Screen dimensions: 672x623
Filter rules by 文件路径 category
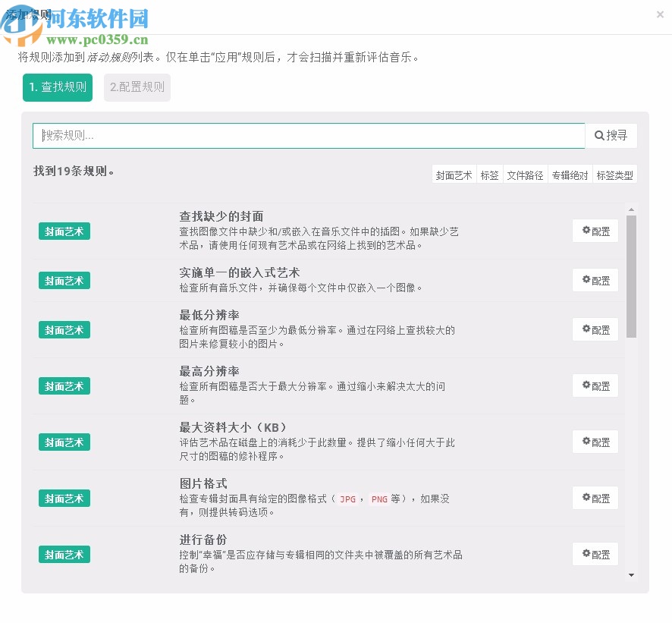(526, 175)
